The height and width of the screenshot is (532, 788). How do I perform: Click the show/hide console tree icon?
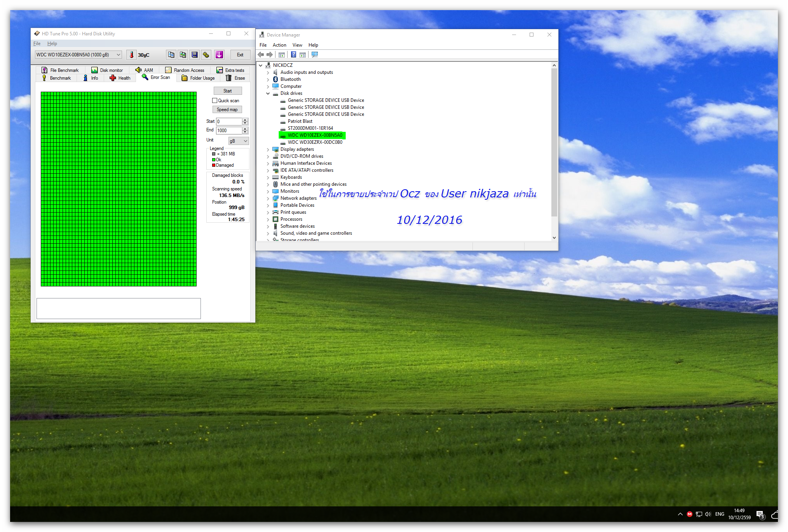[282, 55]
